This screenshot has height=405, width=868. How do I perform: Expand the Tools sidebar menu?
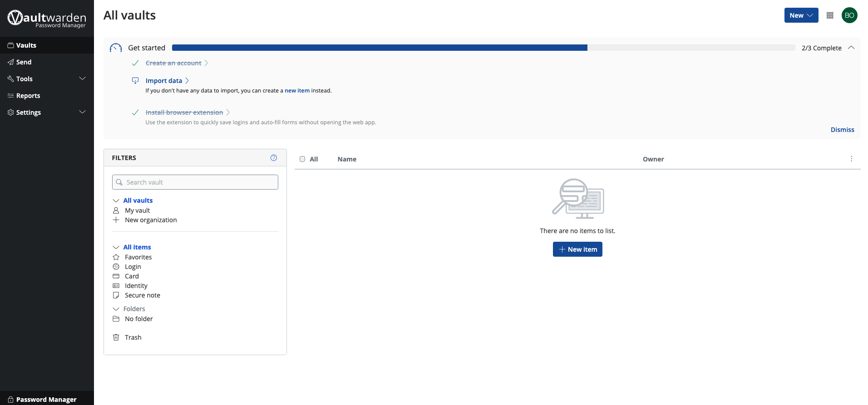[x=82, y=78]
